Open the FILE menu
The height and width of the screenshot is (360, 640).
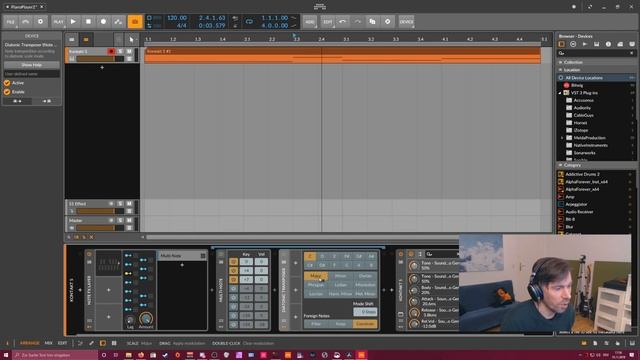pyautogui.click(x=11, y=22)
